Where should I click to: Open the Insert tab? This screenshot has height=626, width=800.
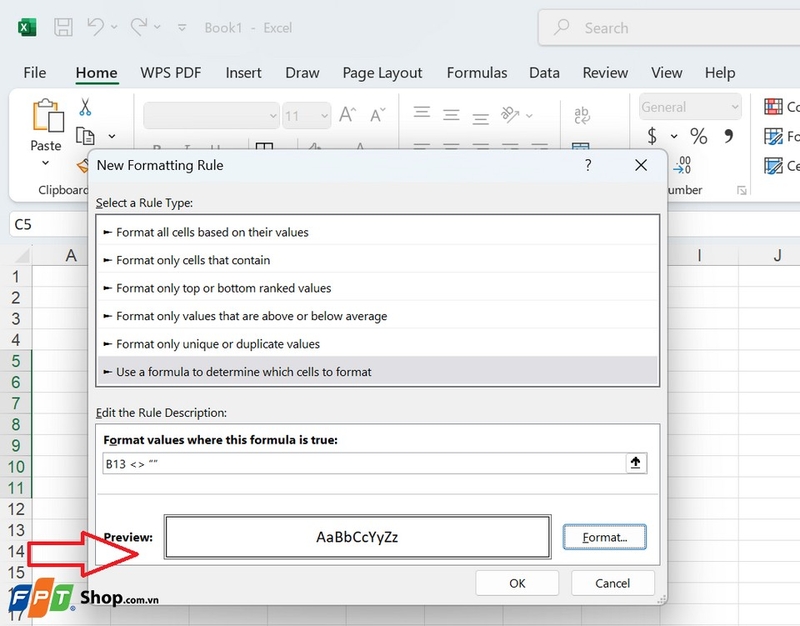point(243,73)
